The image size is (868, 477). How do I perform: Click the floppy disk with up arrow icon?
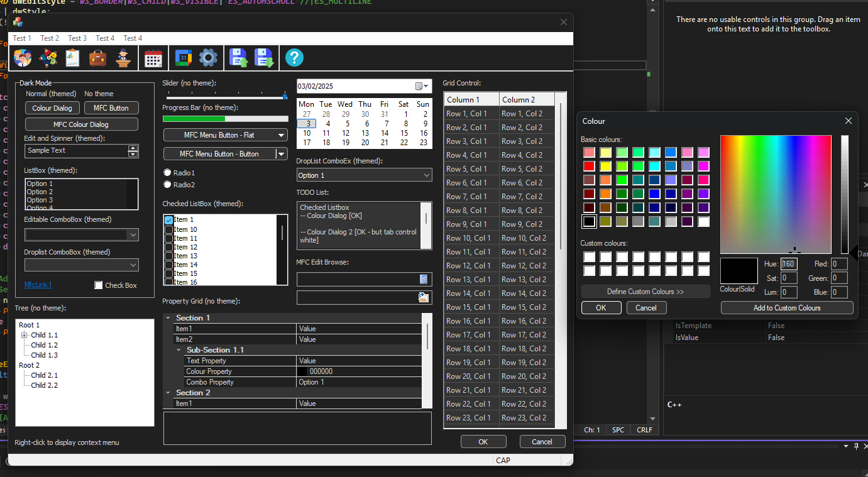(239, 58)
